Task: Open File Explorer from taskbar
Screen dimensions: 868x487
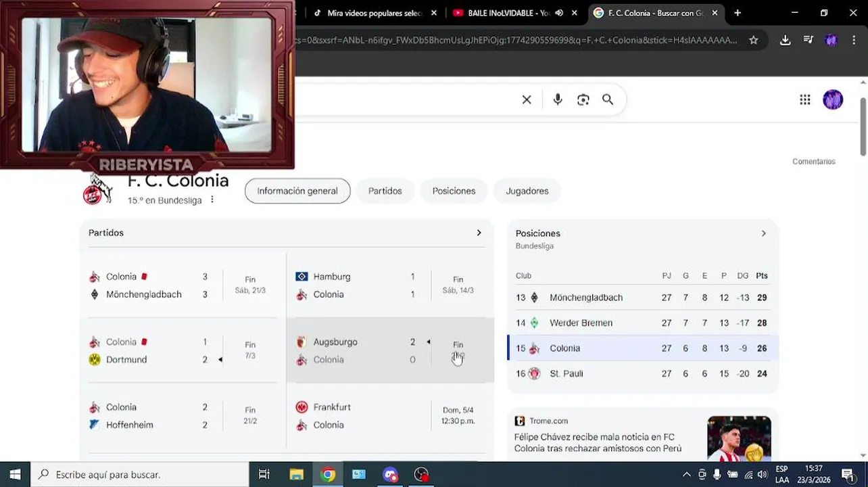Action: [296, 474]
